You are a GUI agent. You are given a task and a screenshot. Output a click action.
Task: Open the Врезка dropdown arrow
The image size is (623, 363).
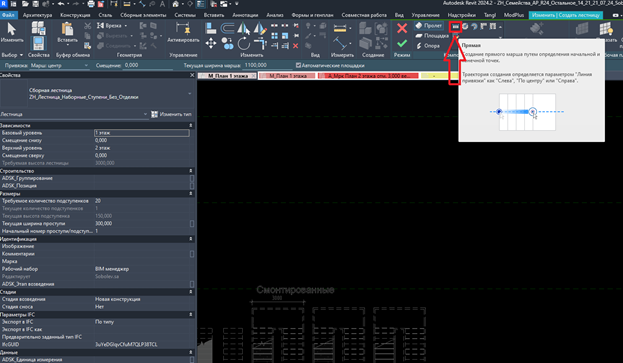point(126,26)
